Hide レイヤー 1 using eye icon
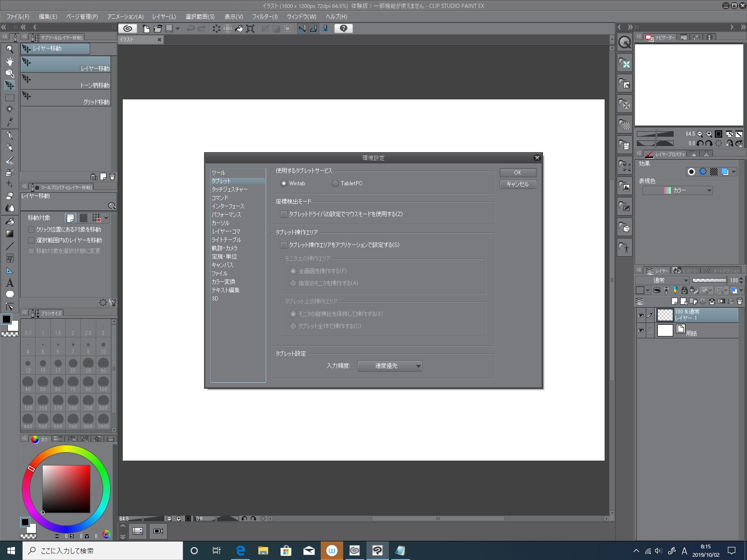Screen dimensions: 747x560 point(641,315)
